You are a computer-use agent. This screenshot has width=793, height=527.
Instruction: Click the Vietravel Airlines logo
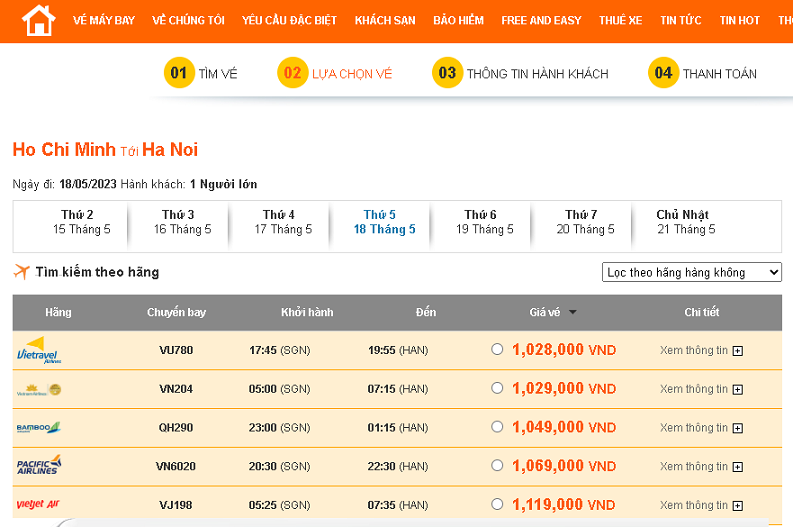(39, 350)
